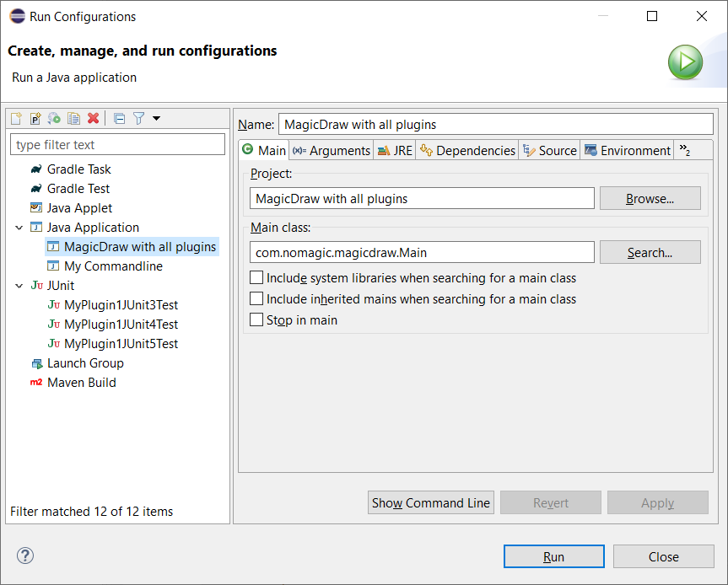The height and width of the screenshot is (585, 728).
Task: Duplicate the selected launch configuration
Action: (x=73, y=119)
